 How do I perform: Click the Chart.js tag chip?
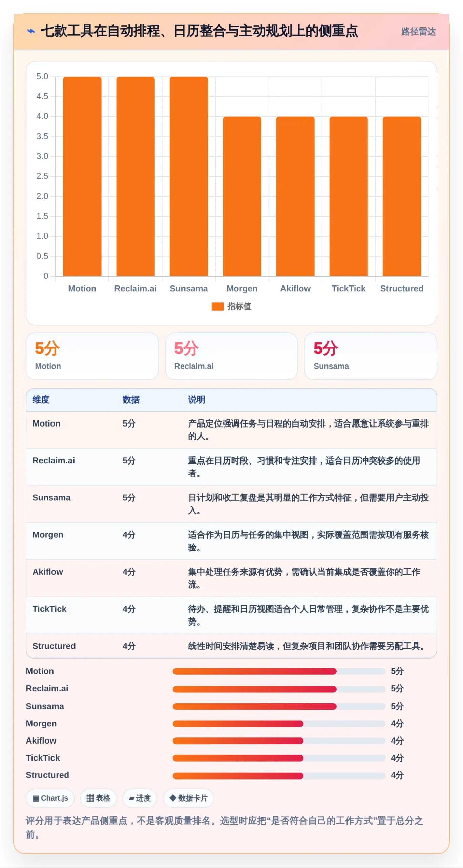pyautogui.click(x=50, y=798)
